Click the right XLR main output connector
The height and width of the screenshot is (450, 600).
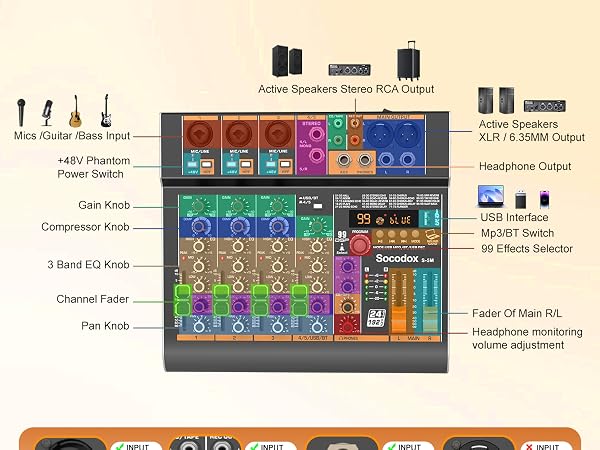pos(407,135)
